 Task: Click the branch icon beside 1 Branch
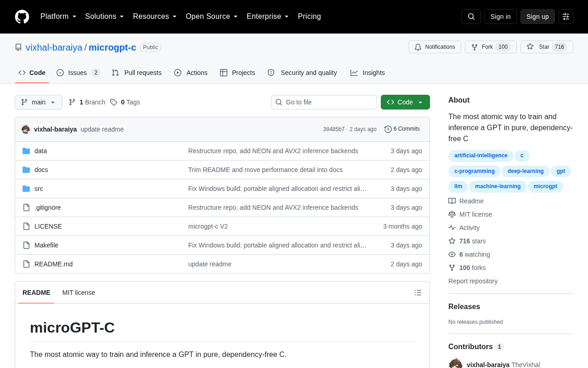(72, 102)
